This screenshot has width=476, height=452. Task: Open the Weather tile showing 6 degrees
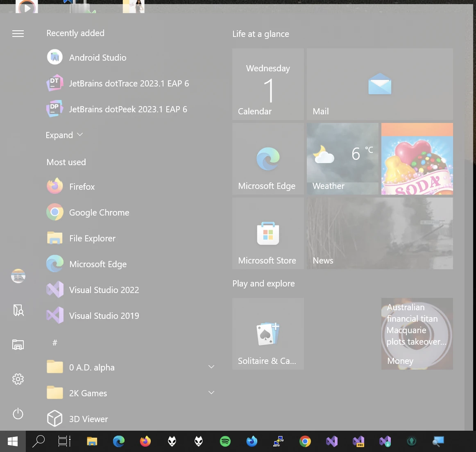tap(342, 159)
